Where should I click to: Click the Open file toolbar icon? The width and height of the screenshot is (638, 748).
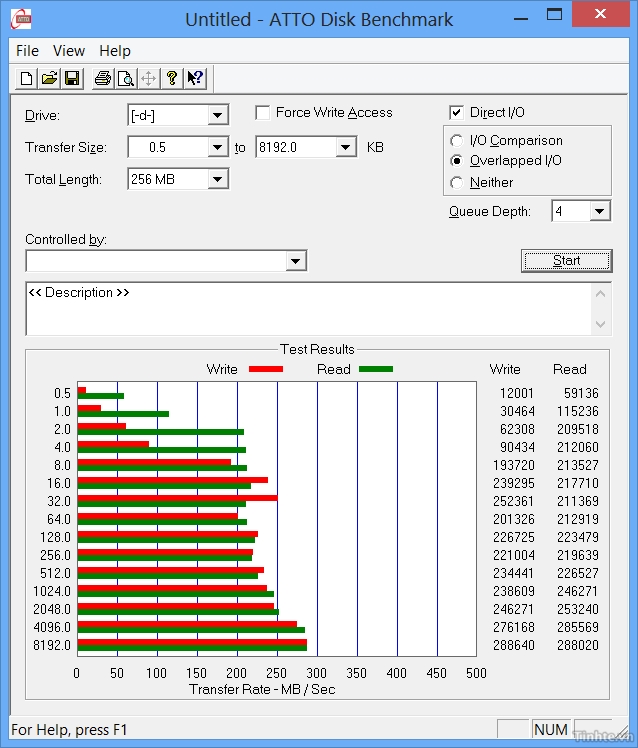click(x=49, y=78)
